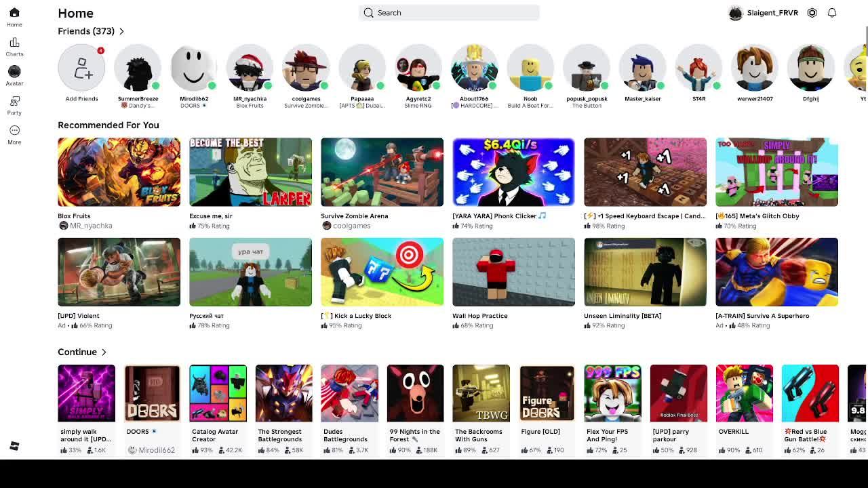Open werwer21407 friend avatar

(755, 68)
